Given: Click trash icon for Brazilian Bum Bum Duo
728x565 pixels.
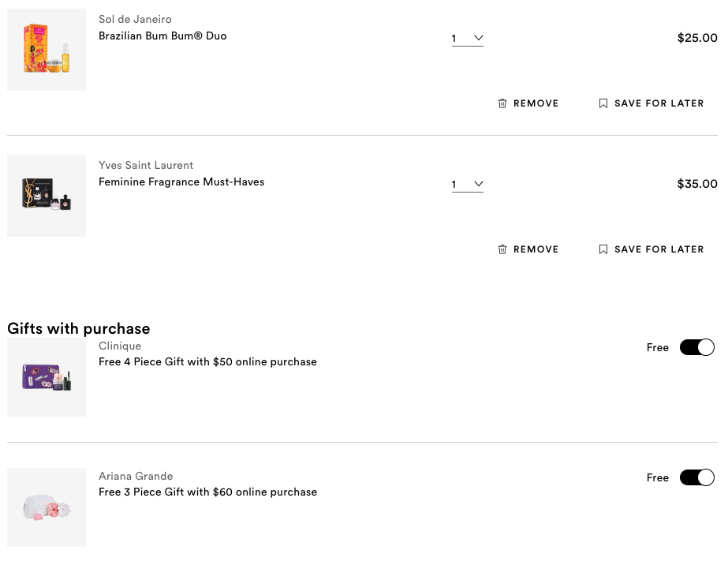Looking at the screenshot, I should [x=502, y=103].
